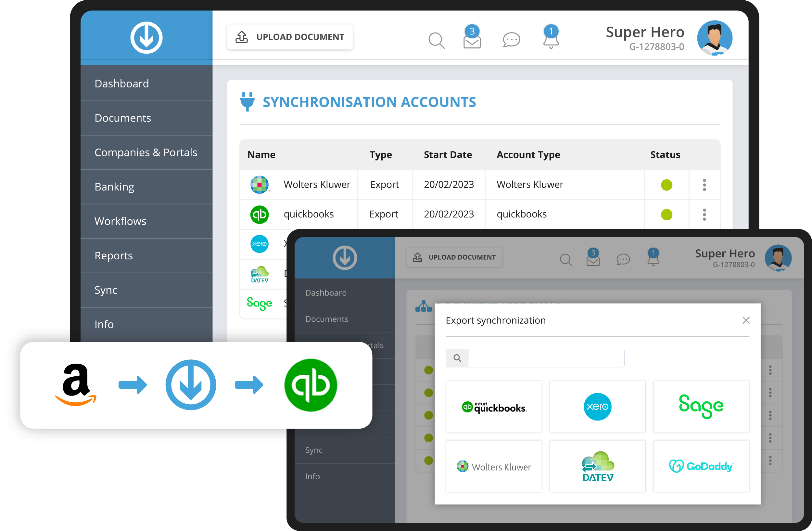Open three-dot menu for quickbooks row
The image size is (812, 531).
point(704,215)
